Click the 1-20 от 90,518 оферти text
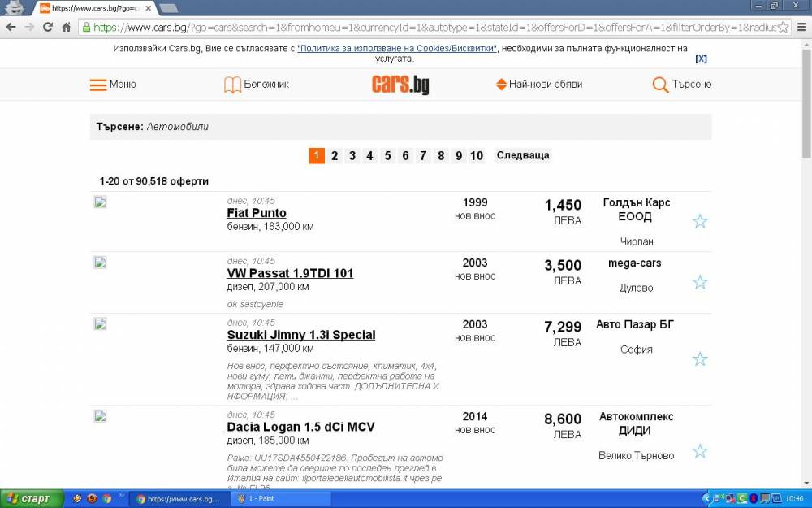The width and height of the screenshot is (812, 508). point(153,181)
